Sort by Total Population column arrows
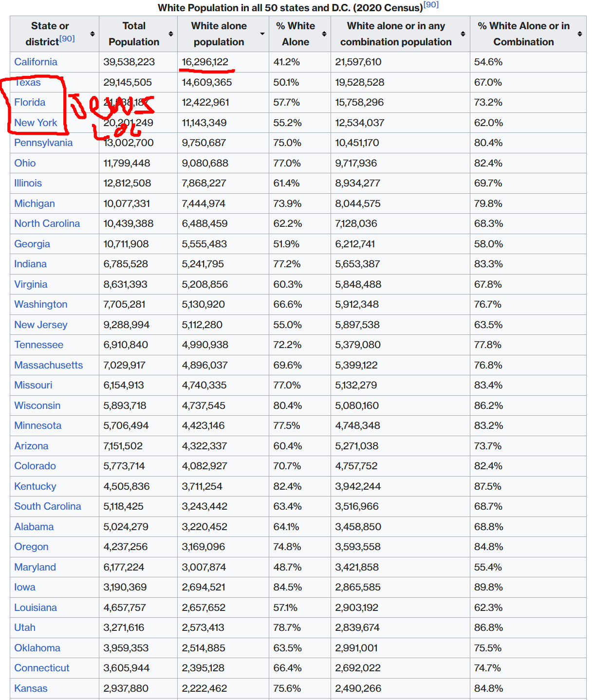 pos(171,34)
